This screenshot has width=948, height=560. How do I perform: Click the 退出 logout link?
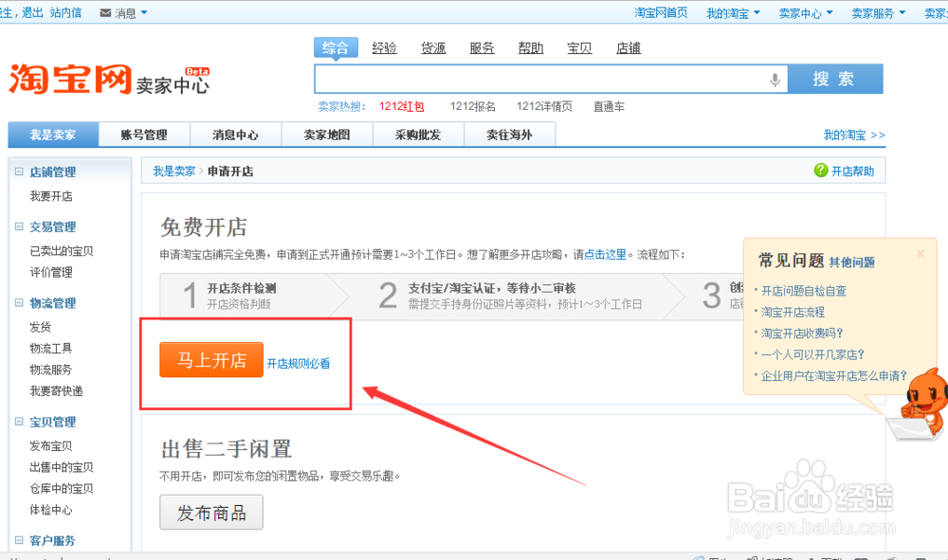[32, 12]
